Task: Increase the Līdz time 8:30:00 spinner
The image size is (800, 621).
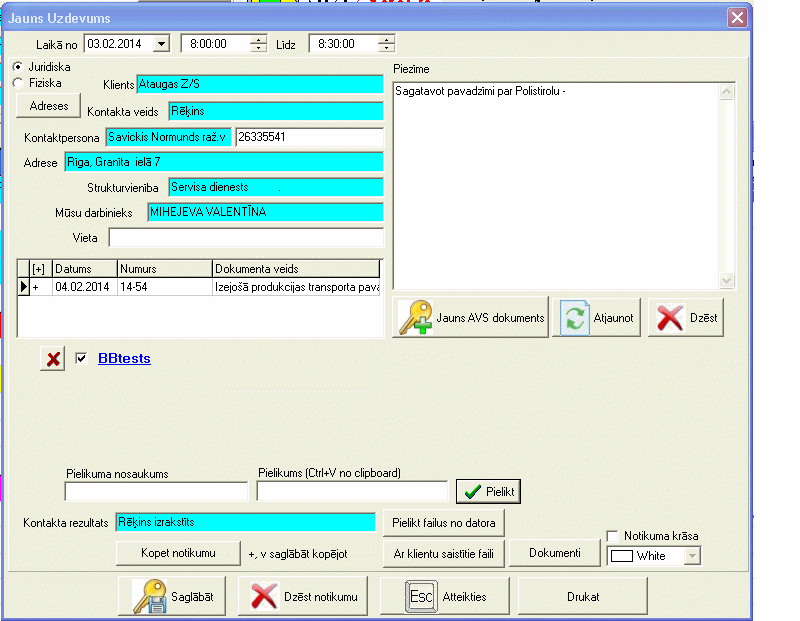Action: coord(387,40)
